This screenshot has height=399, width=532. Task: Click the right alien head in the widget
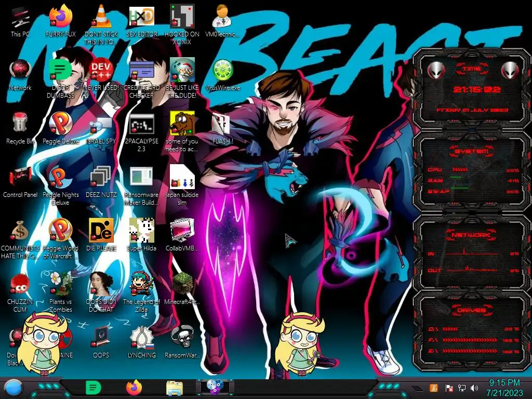click(510, 71)
